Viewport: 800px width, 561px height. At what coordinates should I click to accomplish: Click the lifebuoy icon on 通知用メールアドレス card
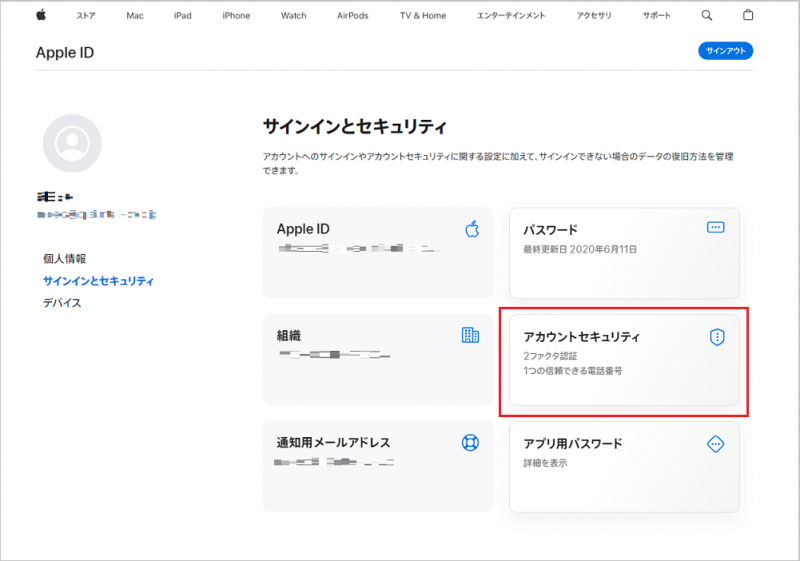click(471, 442)
